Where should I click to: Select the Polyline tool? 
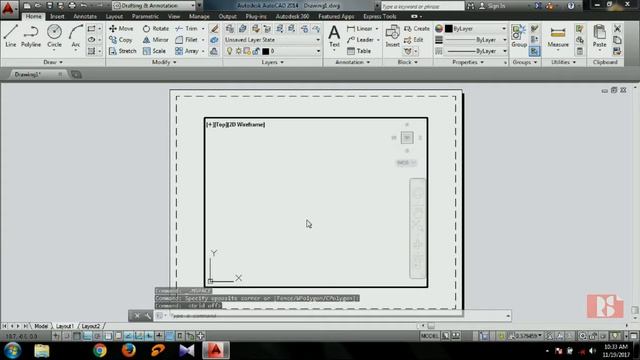coord(31,36)
